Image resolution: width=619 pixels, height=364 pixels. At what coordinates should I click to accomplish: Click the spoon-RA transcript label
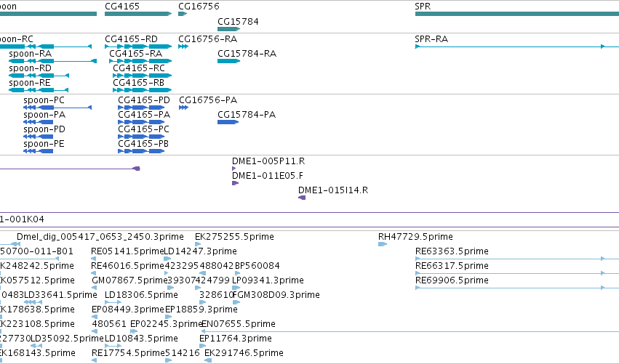(x=30, y=54)
